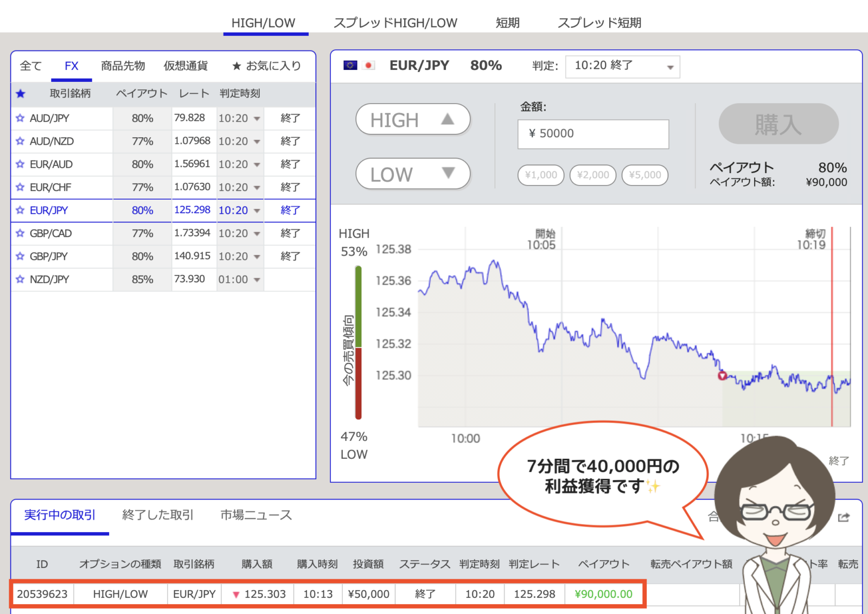Click the buy/sell sentiment bar
The height and width of the screenshot is (614, 868).
pos(358,343)
